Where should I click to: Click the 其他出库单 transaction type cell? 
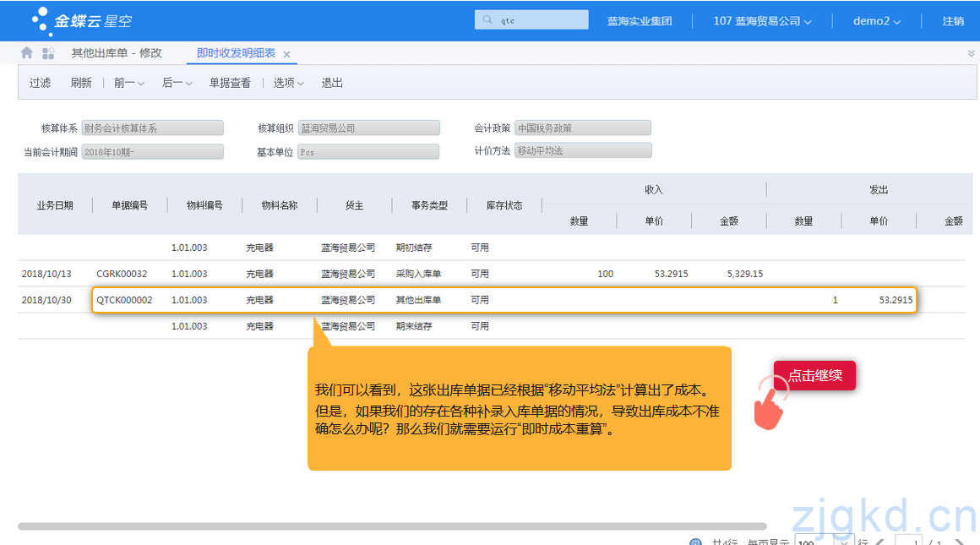click(418, 300)
